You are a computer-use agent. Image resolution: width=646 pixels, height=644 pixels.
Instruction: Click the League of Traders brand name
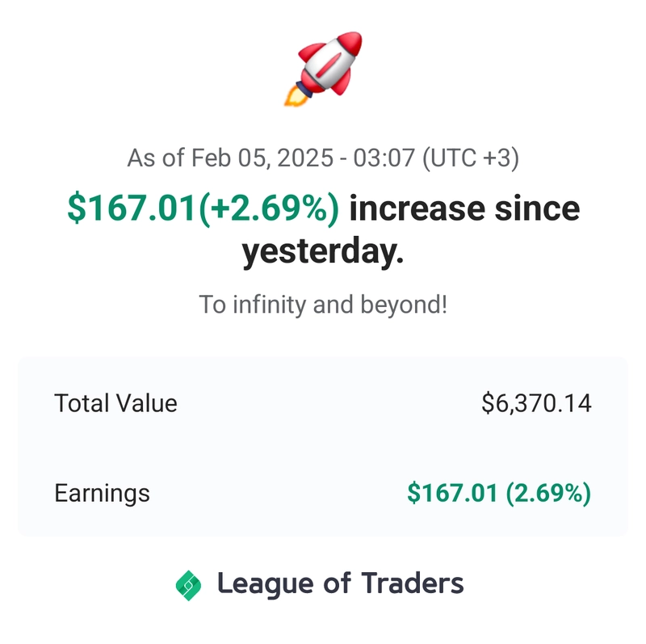tap(340, 584)
